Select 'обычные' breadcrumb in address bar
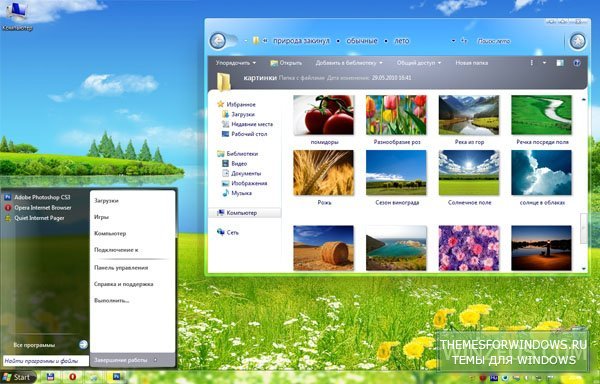 pos(362,41)
